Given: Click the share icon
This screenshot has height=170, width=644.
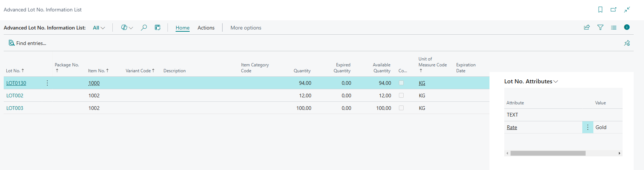Looking at the screenshot, I should (x=587, y=27).
